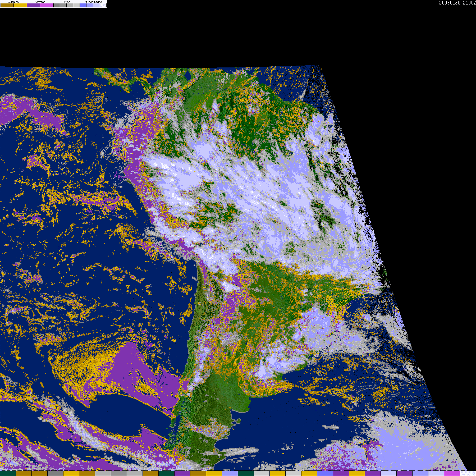Image resolution: width=476 pixels, height=476 pixels.
Task: Click the 20080130 2100Z timestamp
Action: tap(457, 3)
